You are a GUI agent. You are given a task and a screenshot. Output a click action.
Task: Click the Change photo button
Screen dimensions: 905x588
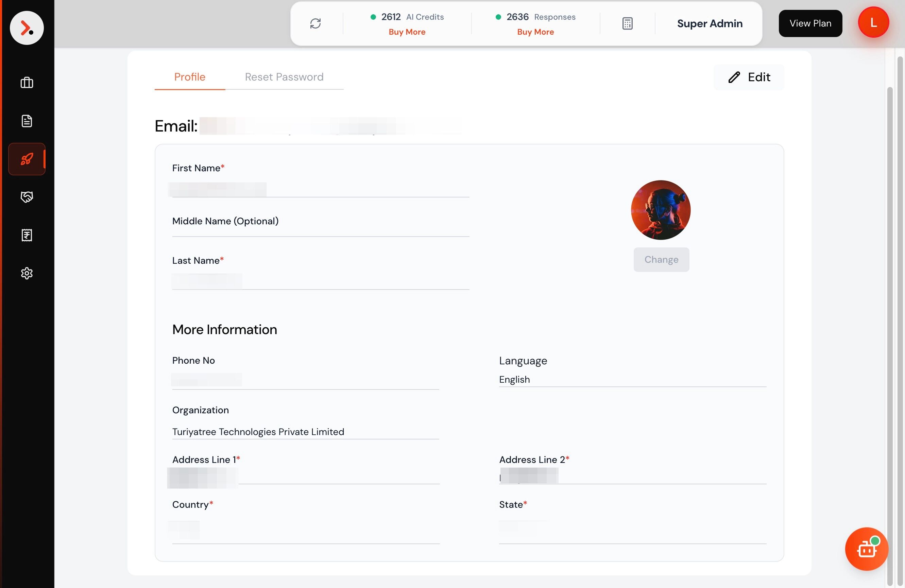661,260
